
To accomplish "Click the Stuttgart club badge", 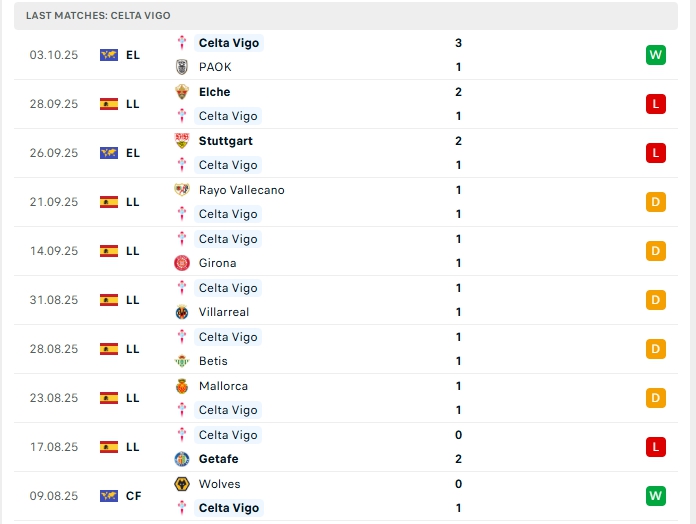I will point(182,141).
